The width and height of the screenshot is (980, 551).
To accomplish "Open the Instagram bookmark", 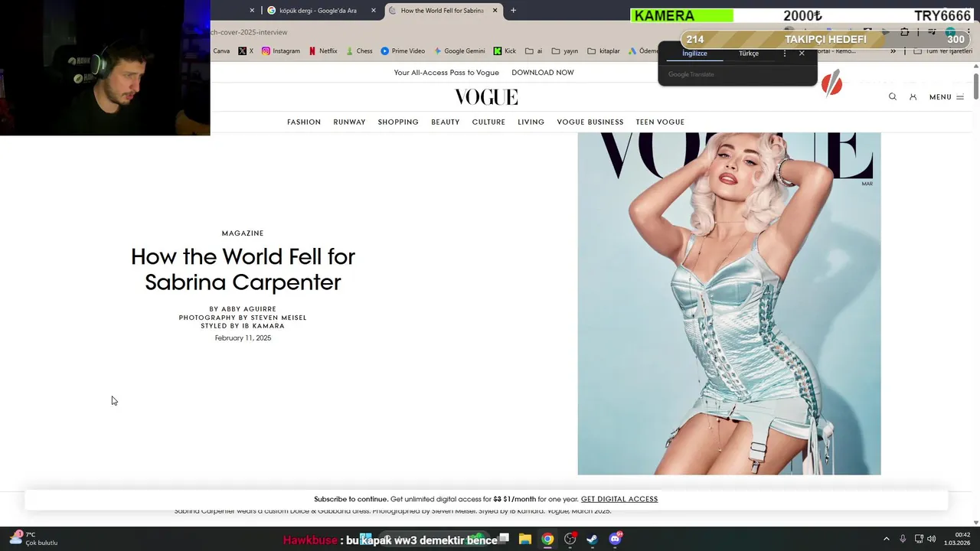I will point(281,51).
